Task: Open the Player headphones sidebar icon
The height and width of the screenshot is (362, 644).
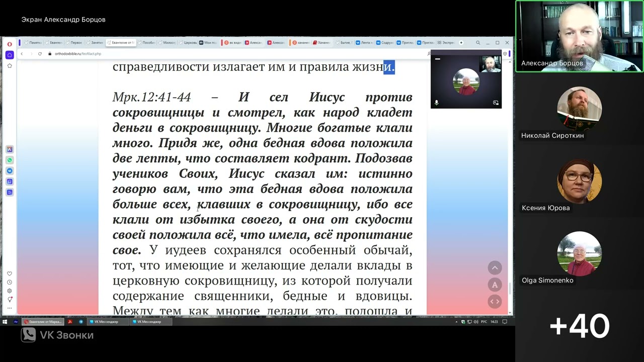Action: click(x=10, y=182)
